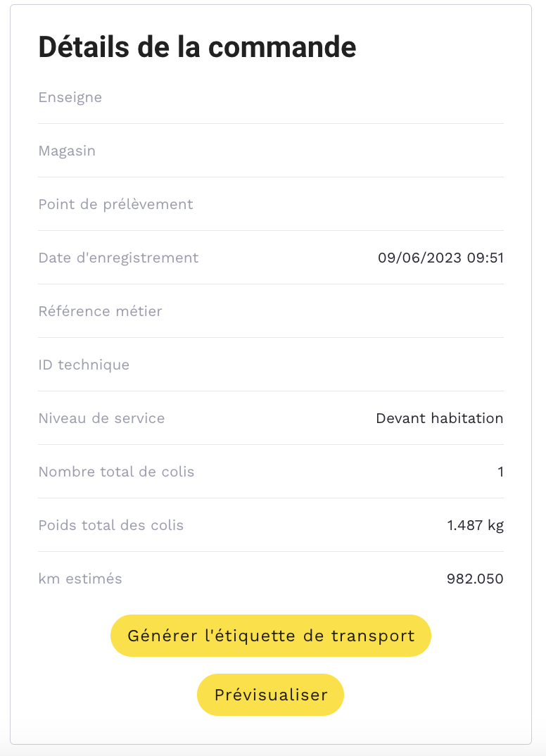Click the Date d'enregistrement label

(118, 258)
